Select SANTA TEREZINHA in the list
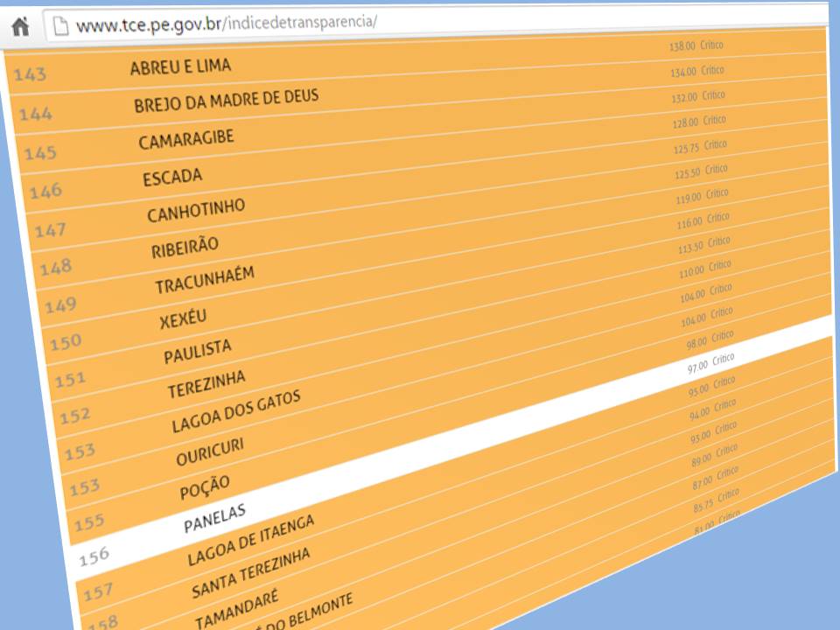The image size is (840, 630). pyautogui.click(x=251, y=572)
